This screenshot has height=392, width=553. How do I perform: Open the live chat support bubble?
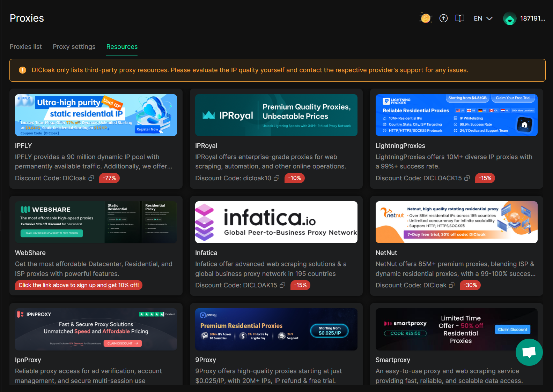pyautogui.click(x=529, y=352)
